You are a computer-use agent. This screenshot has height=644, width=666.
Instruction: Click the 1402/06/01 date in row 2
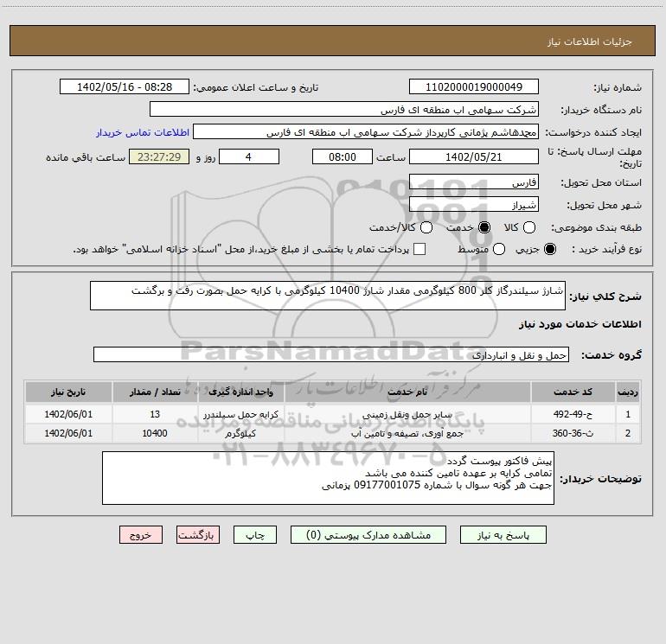[68, 433]
